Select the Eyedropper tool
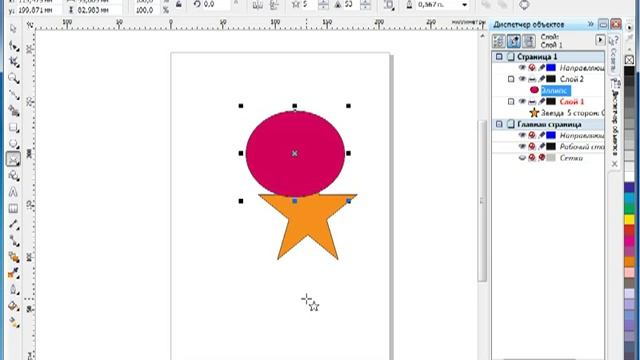 click(x=13, y=273)
